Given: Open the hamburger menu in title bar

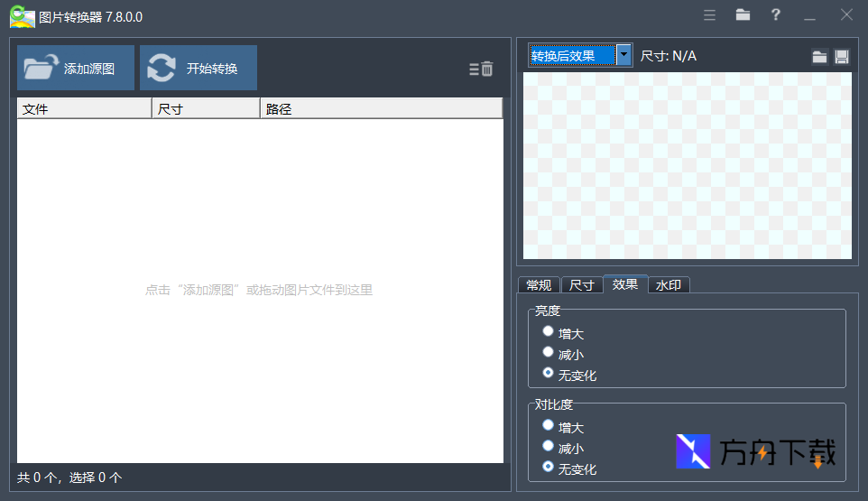Looking at the screenshot, I should [710, 15].
